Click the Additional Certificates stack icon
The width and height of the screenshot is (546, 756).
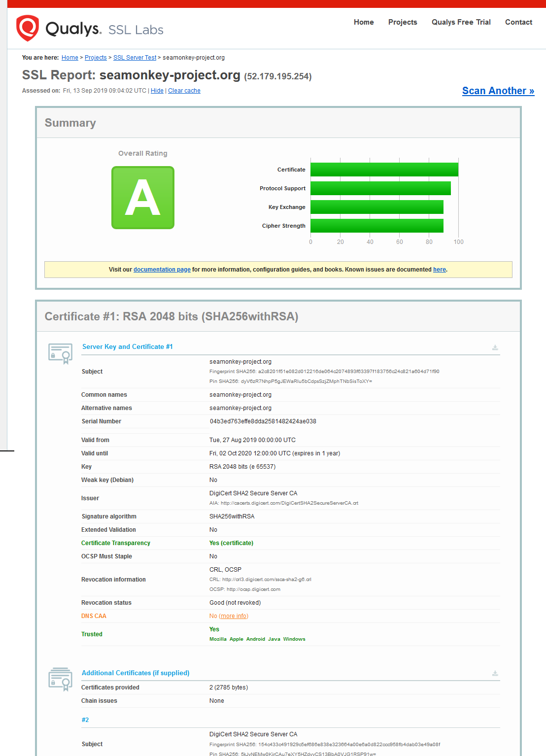coord(61,679)
